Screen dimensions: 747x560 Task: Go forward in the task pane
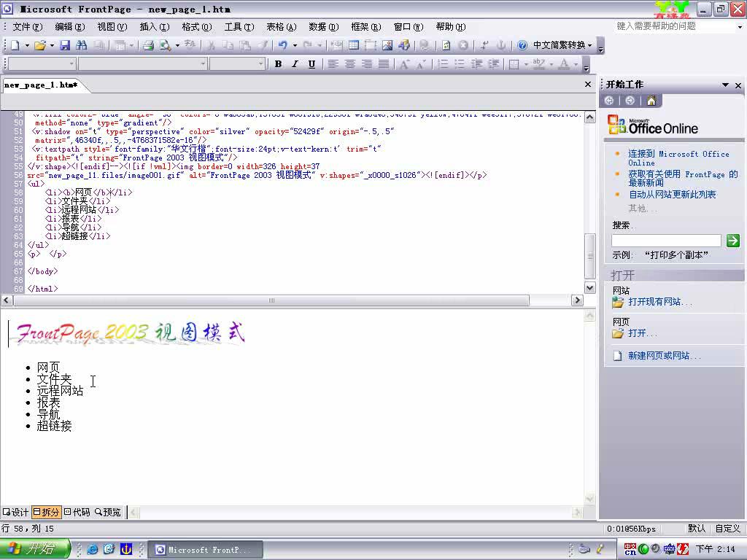point(630,101)
